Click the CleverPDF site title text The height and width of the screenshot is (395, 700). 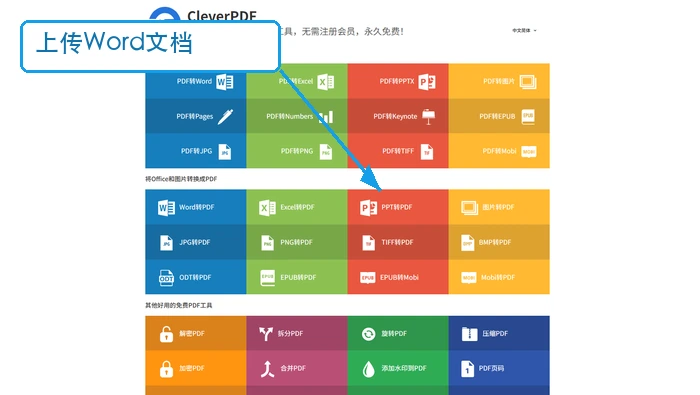point(222,16)
